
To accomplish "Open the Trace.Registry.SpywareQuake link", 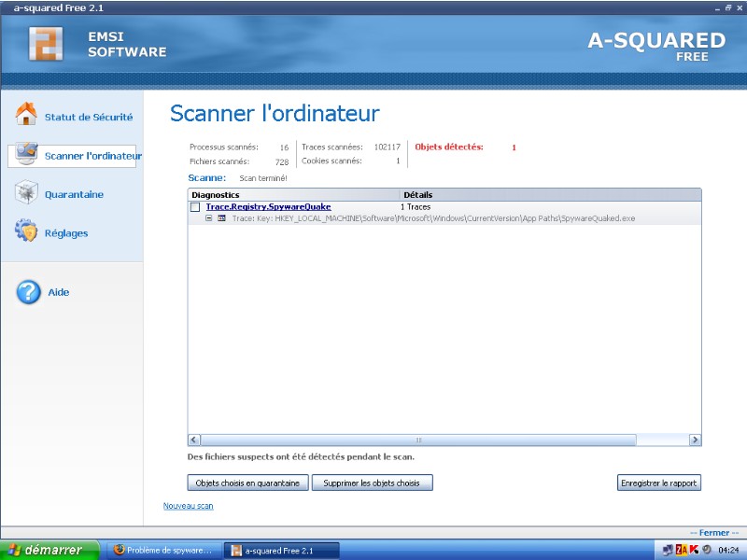I will [x=268, y=206].
